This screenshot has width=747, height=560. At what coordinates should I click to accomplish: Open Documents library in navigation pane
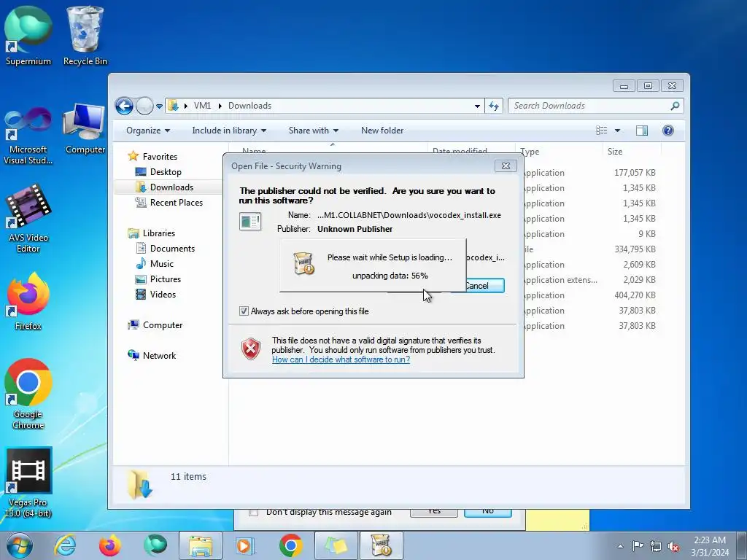[172, 248]
